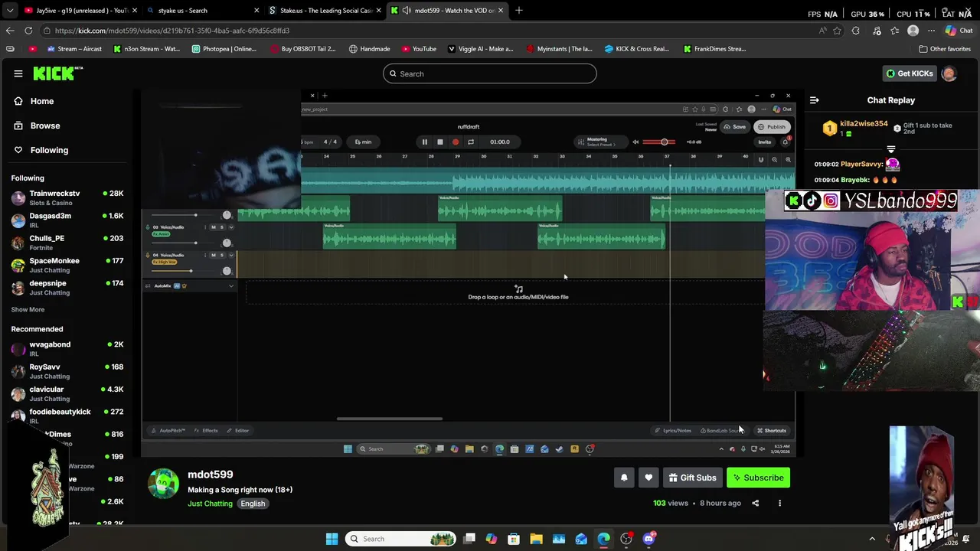980x551 pixels.
Task: Click Show More under Following
Action: point(28,309)
